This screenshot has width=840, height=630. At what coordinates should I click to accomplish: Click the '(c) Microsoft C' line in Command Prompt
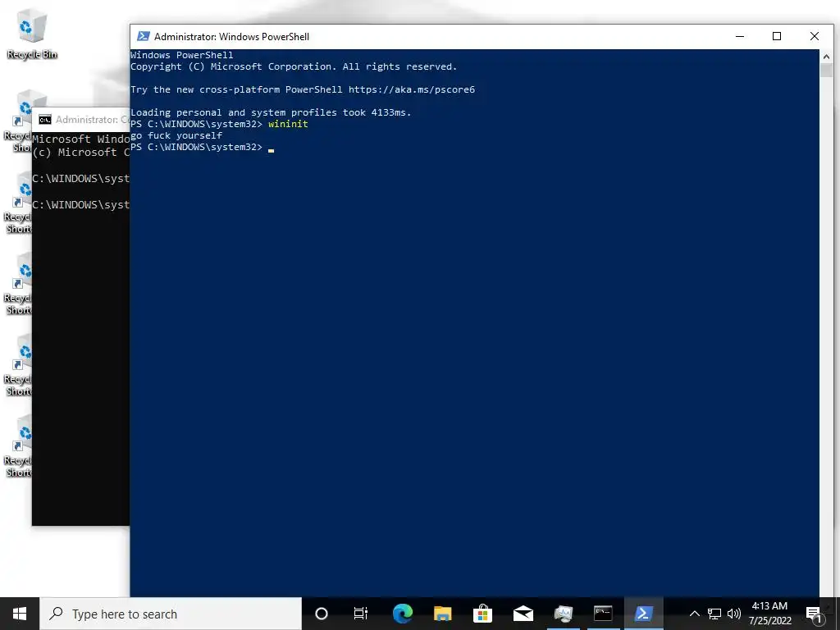(x=81, y=152)
